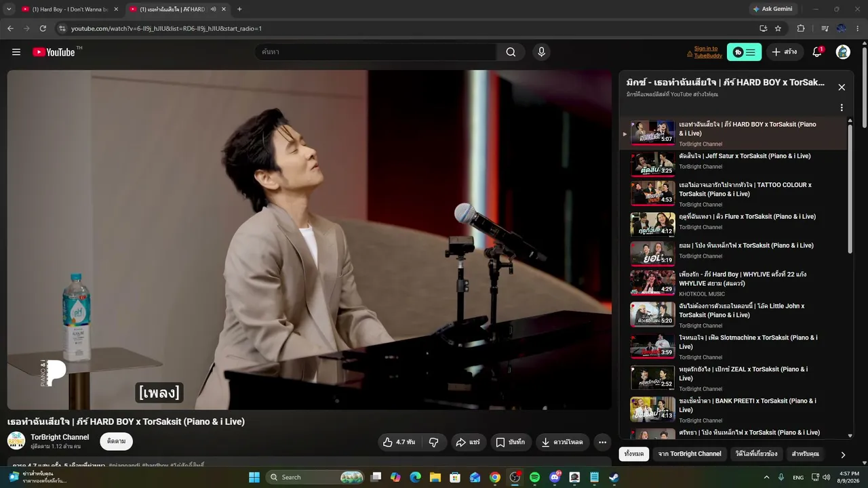This screenshot has height=488, width=868.
Task: Play WHYLIVE ครั้งที่ 22 video from KHOTKOOL MUSIC
Action: (x=739, y=283)
